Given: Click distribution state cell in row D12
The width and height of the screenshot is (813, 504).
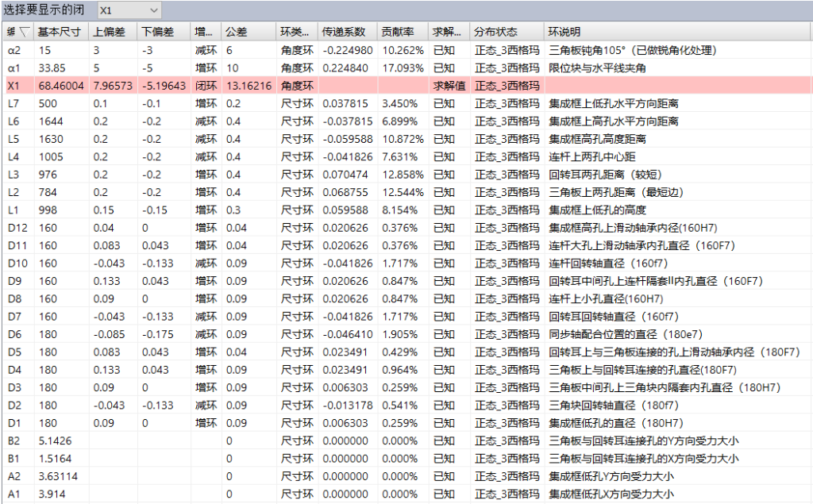Looking at the screenshot, I should pos(507,228).
